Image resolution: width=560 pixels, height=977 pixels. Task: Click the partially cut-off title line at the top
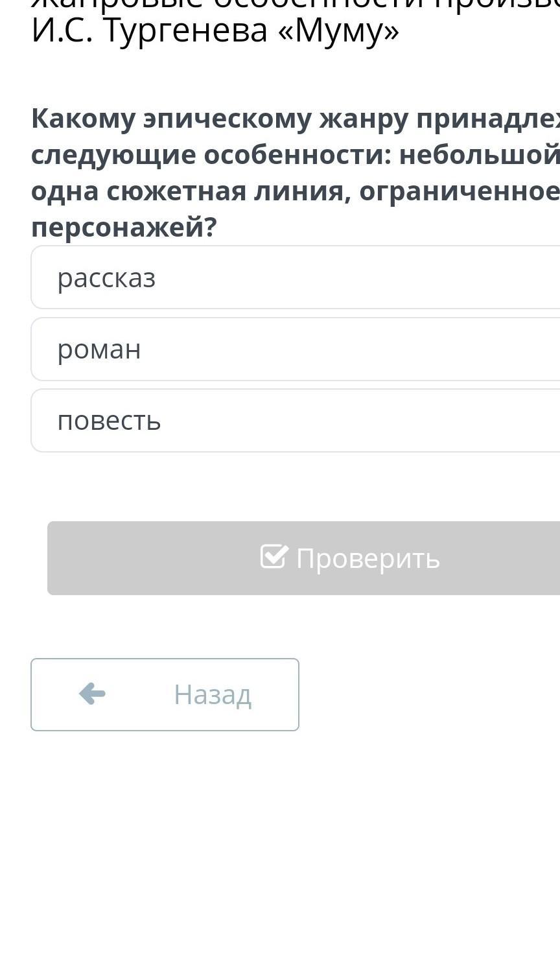click(296, 4)
